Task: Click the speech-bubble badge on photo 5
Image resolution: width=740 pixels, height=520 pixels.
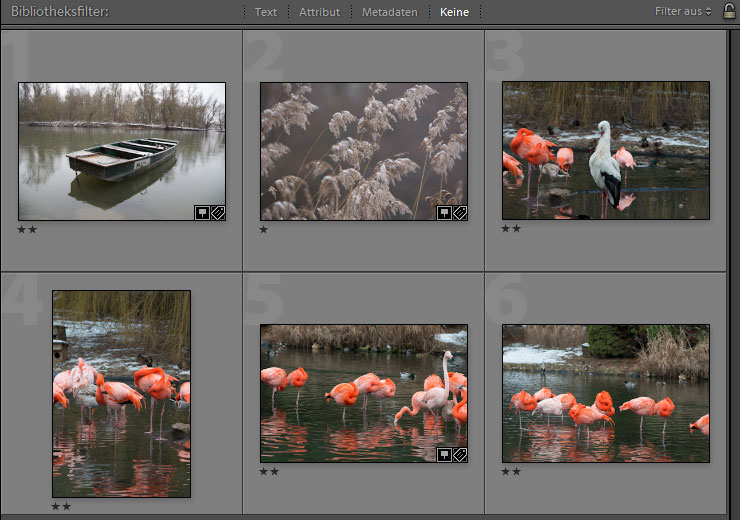Action: 444,454
